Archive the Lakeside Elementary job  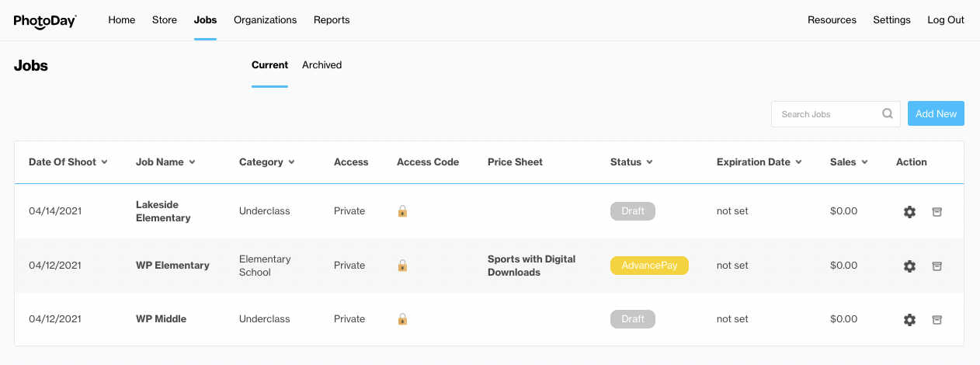[937, 212]
